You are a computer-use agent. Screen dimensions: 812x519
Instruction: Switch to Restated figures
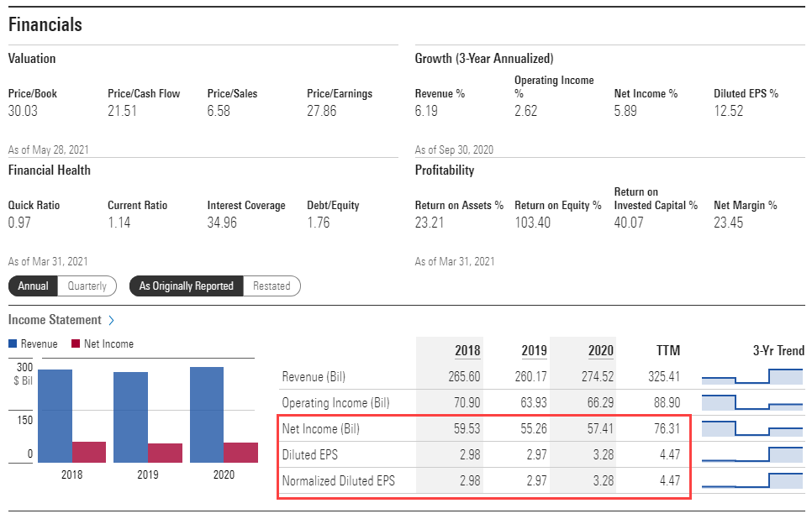(x=272, y=286)
